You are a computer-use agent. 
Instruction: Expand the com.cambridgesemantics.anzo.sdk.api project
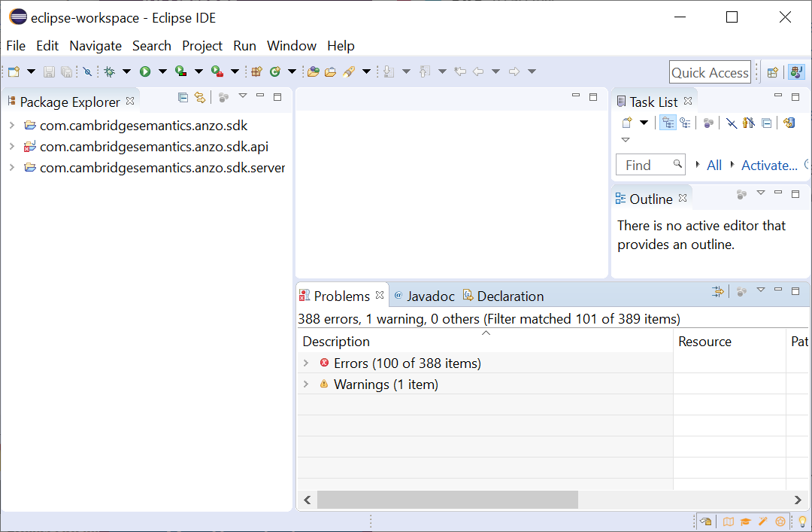(x=12, y=147)
